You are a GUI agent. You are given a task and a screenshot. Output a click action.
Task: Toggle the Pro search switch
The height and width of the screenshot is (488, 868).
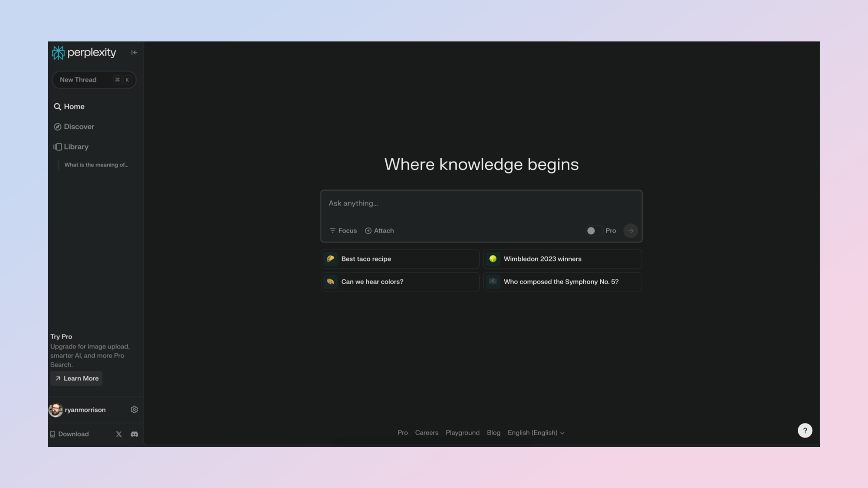click(593, 231)
